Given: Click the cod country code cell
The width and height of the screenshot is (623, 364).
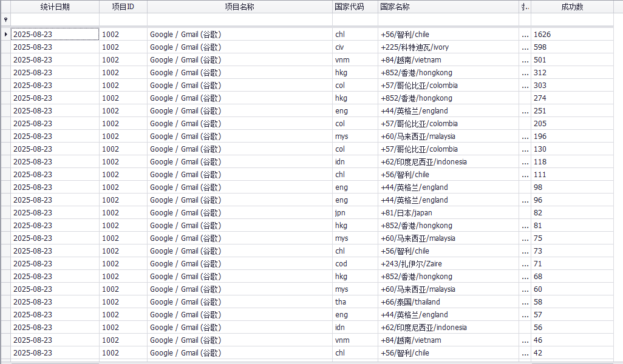Looking at the screenshot, I should [355, 263].
